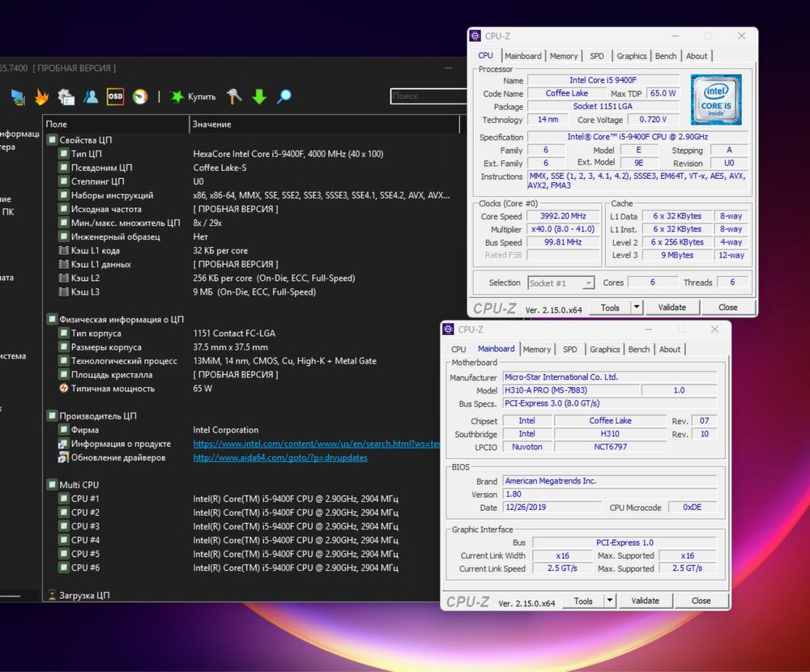The image size is (810, 672).
Task: Click the green down-arrow update icon
Action: (259, 96)
